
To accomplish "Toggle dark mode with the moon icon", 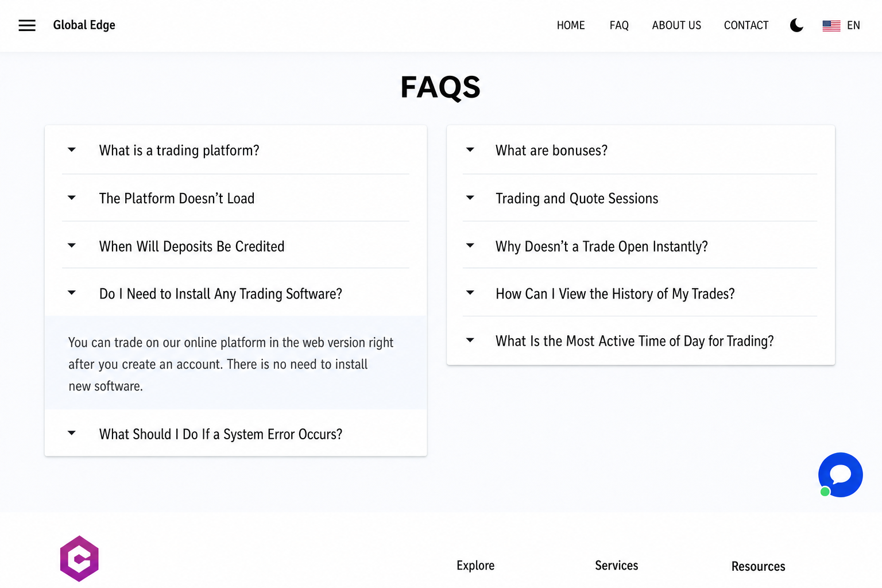I will [x=796, y=25].
